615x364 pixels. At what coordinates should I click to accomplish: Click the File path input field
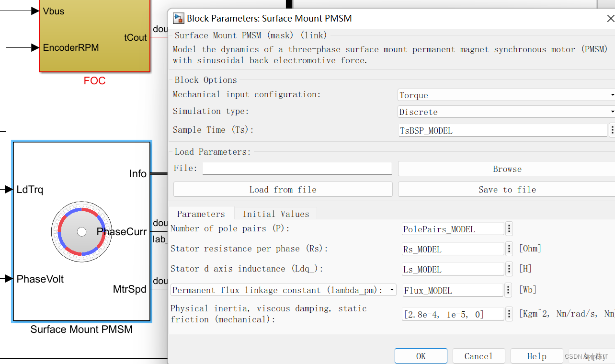297,168
